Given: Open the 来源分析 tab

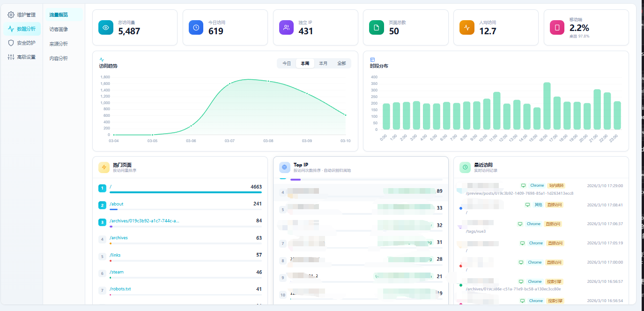Looking at the screenshot, I should click(59, 44).
